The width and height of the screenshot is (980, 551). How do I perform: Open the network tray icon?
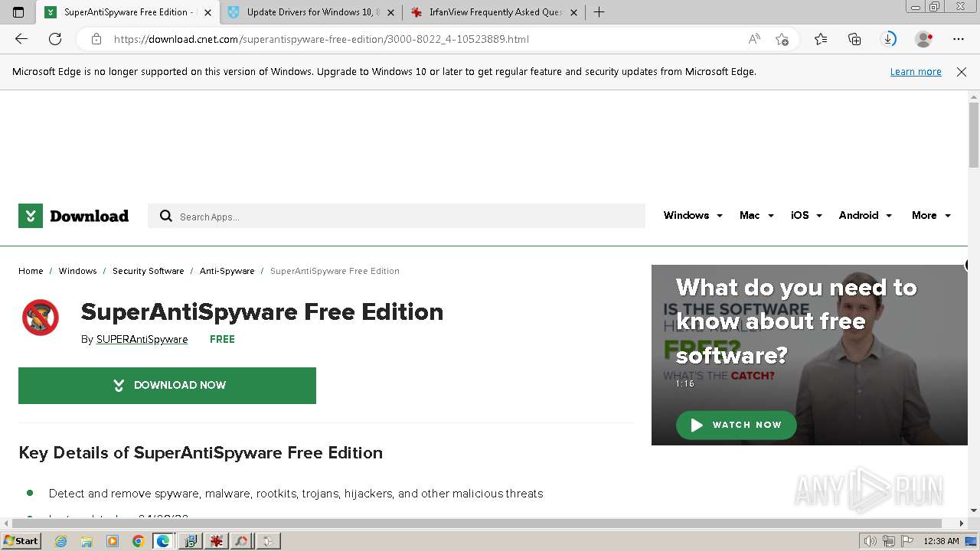889,541
